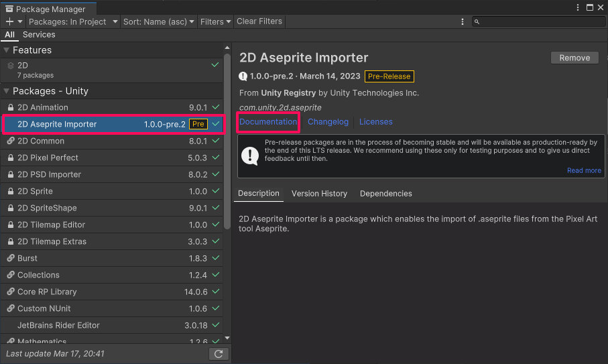Open the Licenses link
The width and height of the screenshot is (608, 364).
point(376,122)
